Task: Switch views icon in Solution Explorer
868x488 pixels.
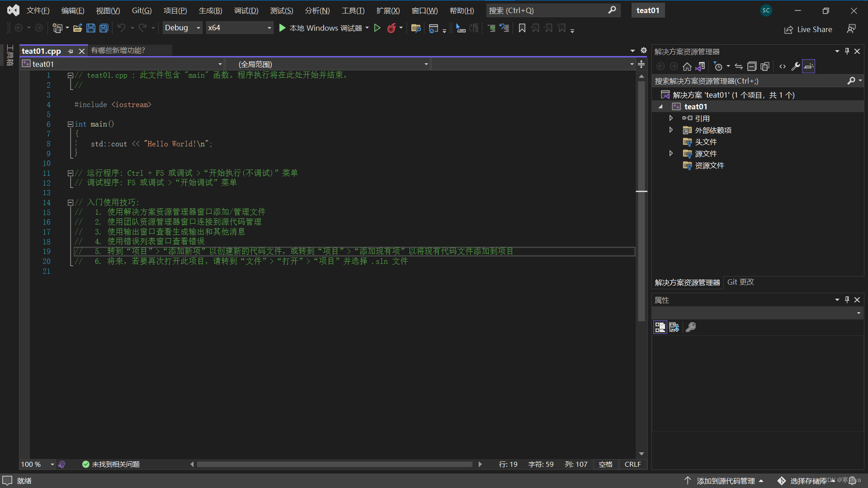Action: tap(700, 67)
